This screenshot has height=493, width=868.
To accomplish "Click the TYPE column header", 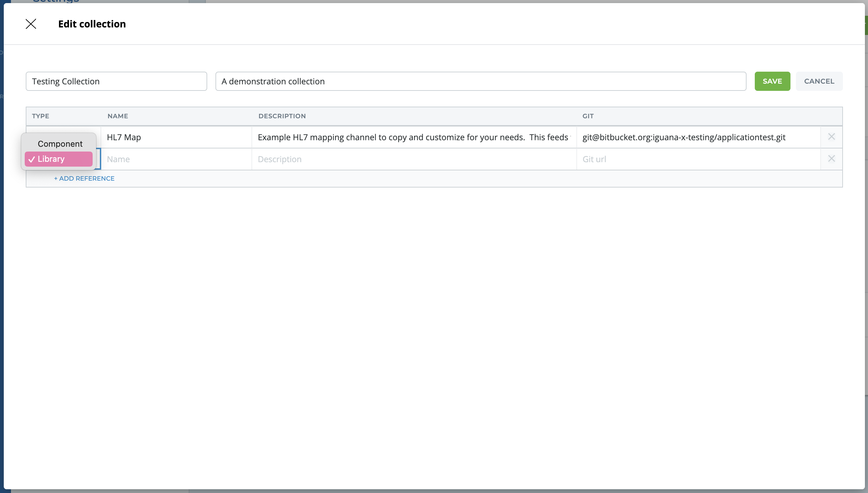I will pyautogui.click(x=40, y=116).
